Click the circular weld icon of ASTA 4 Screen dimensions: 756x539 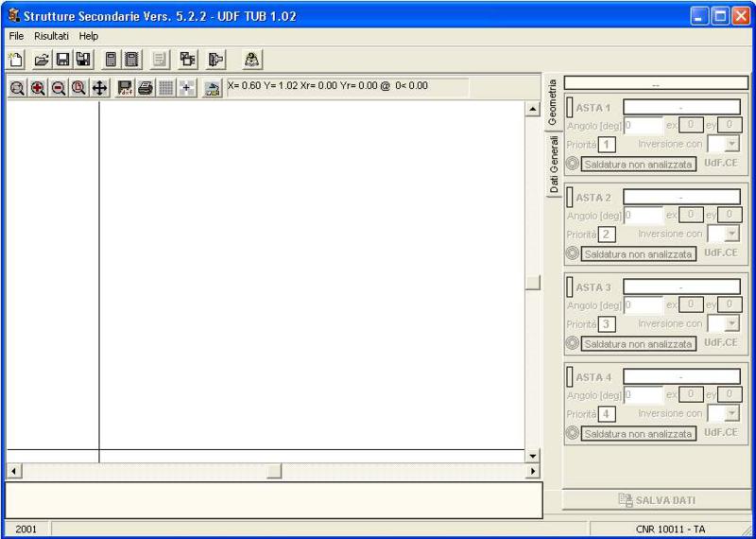[x=573, y=433]
